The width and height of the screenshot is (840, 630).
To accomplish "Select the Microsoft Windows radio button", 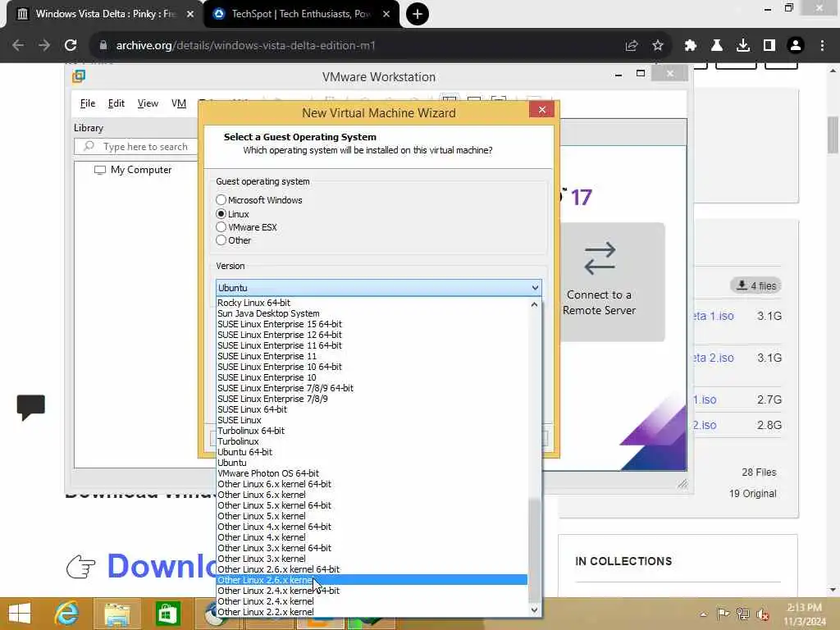I will click(x=221, y=200).
